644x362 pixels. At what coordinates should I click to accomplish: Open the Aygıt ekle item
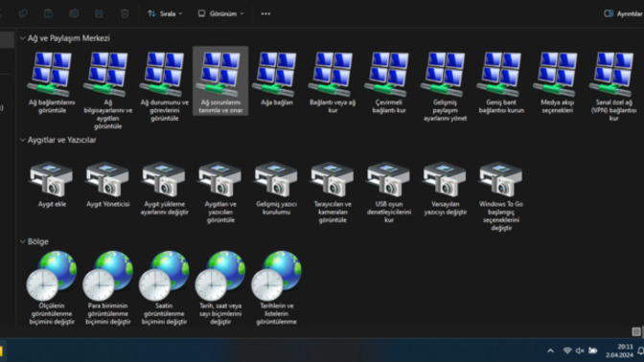(52, 184)
